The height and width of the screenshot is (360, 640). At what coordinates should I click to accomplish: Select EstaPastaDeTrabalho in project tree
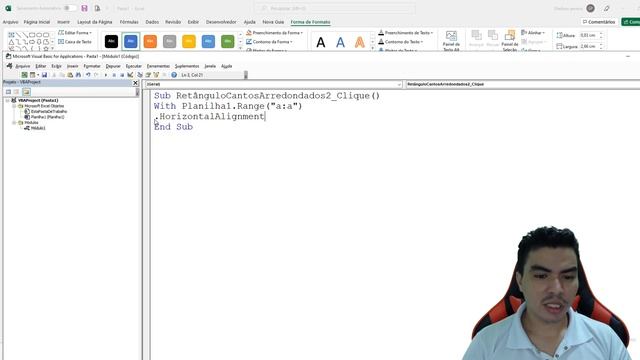49,111
